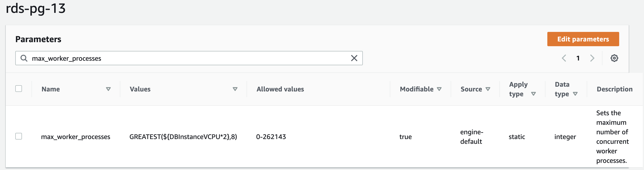Toggle the select-all header checkbox

(x=19, y=89)
